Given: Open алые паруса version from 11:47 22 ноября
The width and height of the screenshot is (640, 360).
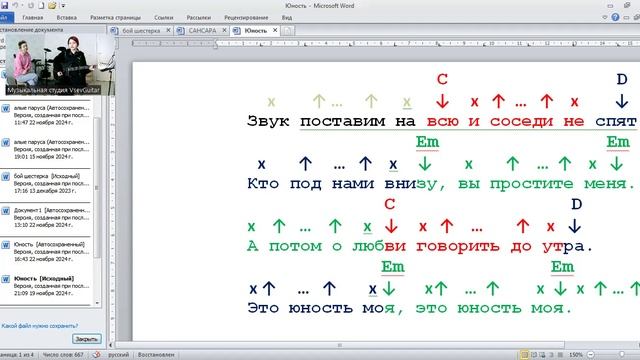Looking at the screenshot, I should [46, 115].
